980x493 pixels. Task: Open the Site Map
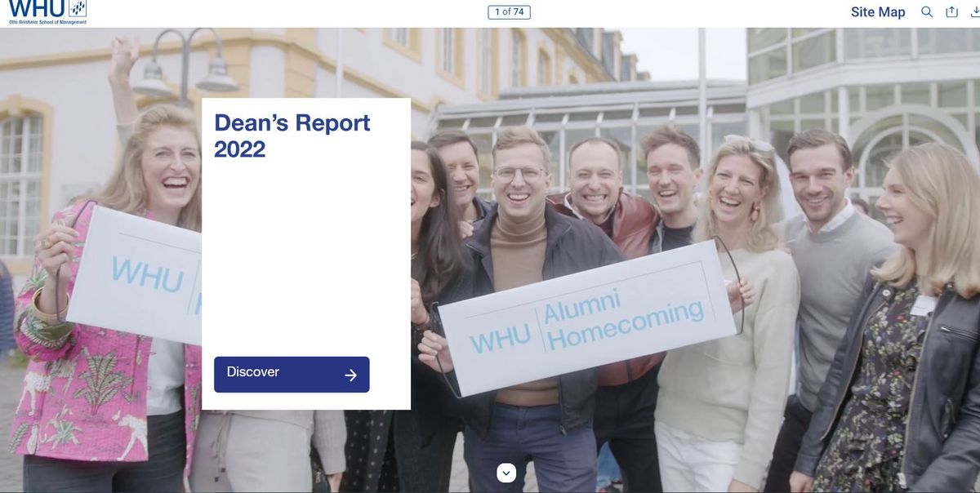[x=878, y=11]
